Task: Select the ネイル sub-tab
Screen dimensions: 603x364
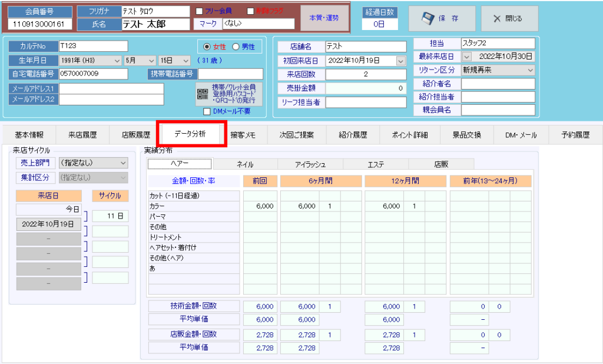Action: tap(245, 164)
